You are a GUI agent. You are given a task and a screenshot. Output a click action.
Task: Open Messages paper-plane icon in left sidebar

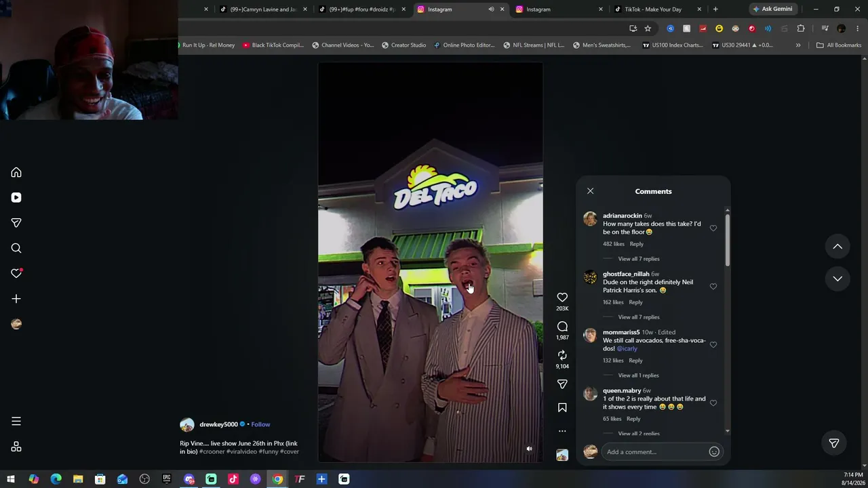(16, 223)
